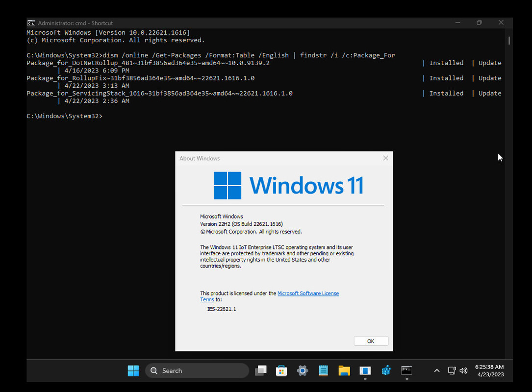The image size is (532, 392).
Task: Launch Microsoft Store from taskbar
Action: pyautogui.click(x=281, y=370)
